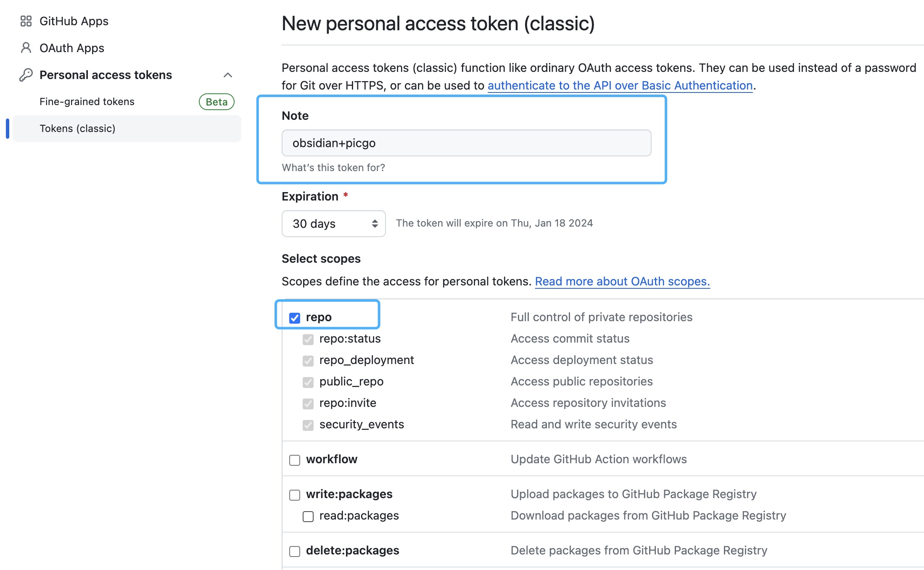Click the repo:status sub-scope checkbox
The height and width of the screenshot is (570, 924).
point(308,339)
